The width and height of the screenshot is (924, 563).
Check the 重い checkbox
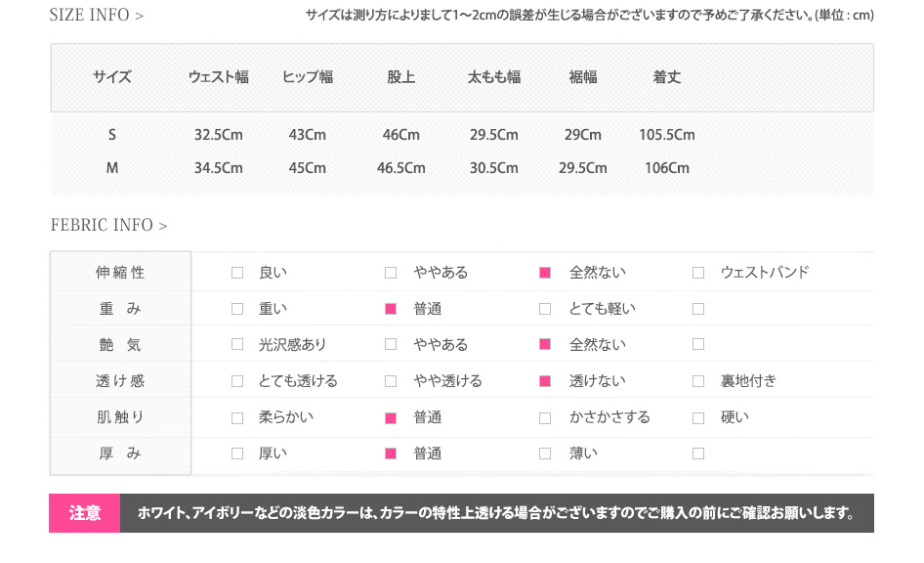(x=237, y=309)
